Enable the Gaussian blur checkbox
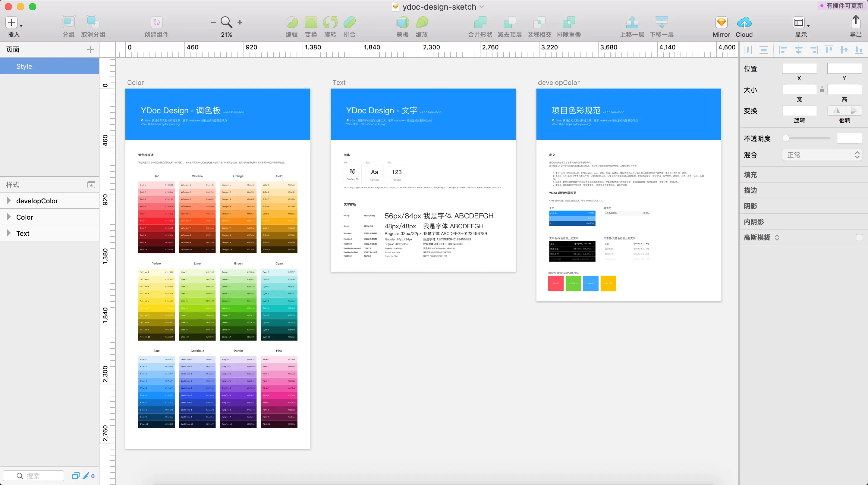The width and height of the screenshot is (868, 485). [859, 237]
